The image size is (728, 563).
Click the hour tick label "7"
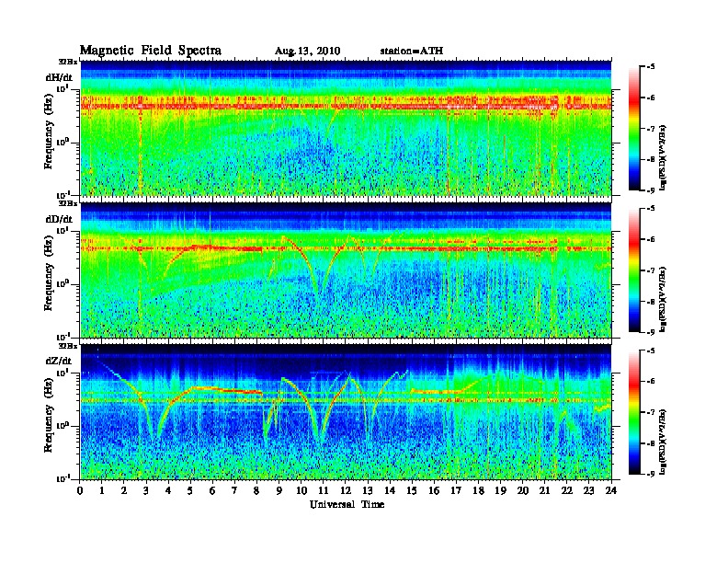pos(235,490)
